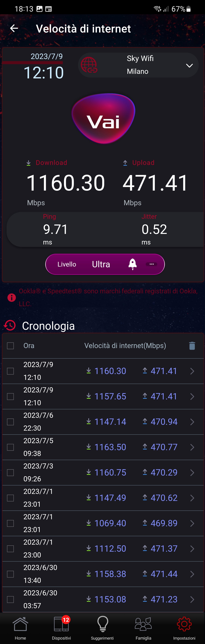Tap the back arrow icon
Screen dimensions: 205x644
pyautogui.click(x=14, y=29)
